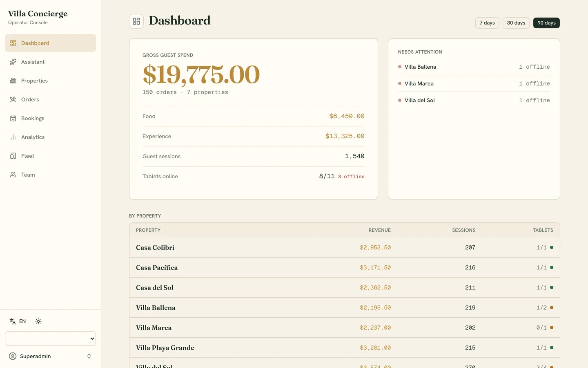588x368 pixels.
Task: Click red dot beside Villa Ballena attention item
Action: 400,67
